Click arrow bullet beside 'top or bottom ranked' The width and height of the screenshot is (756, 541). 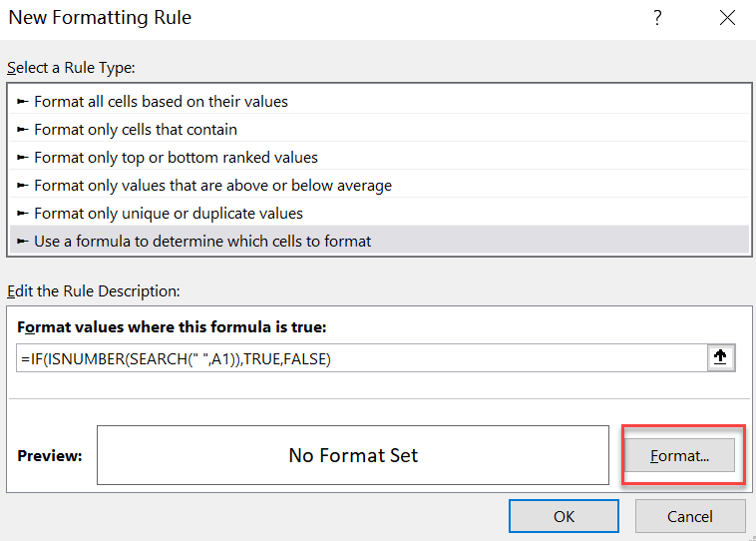click(23, 158)
